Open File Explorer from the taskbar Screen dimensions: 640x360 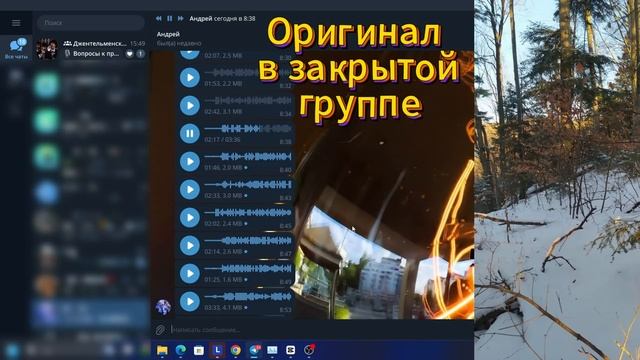pyautogui.click(x=162, y=350)
